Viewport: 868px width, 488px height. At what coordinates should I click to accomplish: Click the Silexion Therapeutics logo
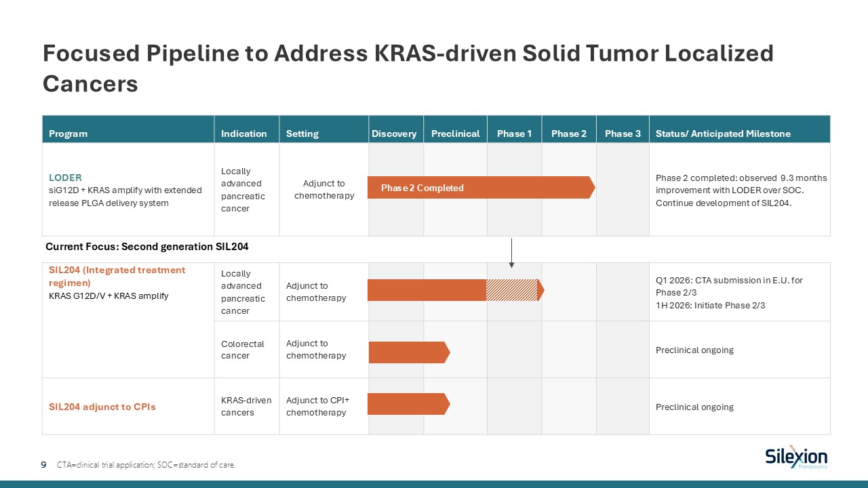coord(796,457)
